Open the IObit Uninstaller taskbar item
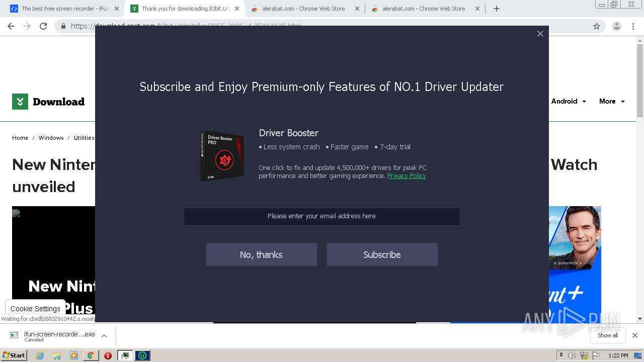 pyautogui.click(x=142, y=355)
